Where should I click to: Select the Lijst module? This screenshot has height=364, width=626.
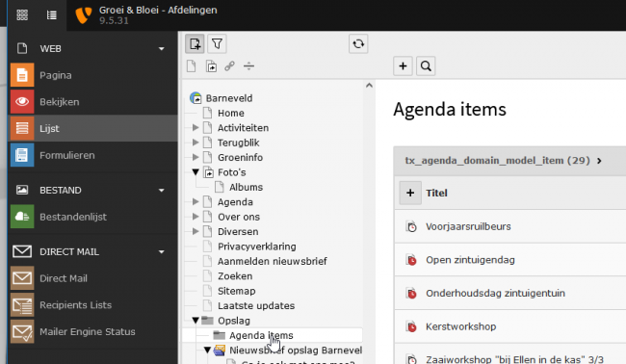(x=92, y=128)
